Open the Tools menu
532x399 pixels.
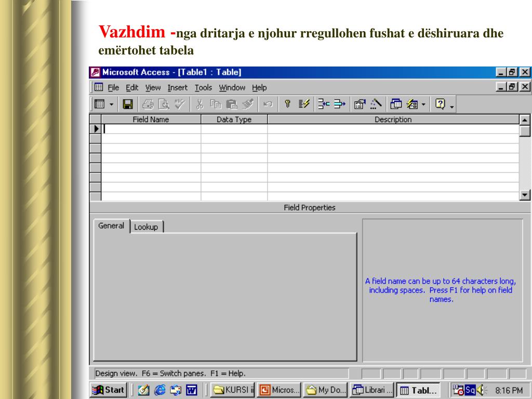[203, 88]
